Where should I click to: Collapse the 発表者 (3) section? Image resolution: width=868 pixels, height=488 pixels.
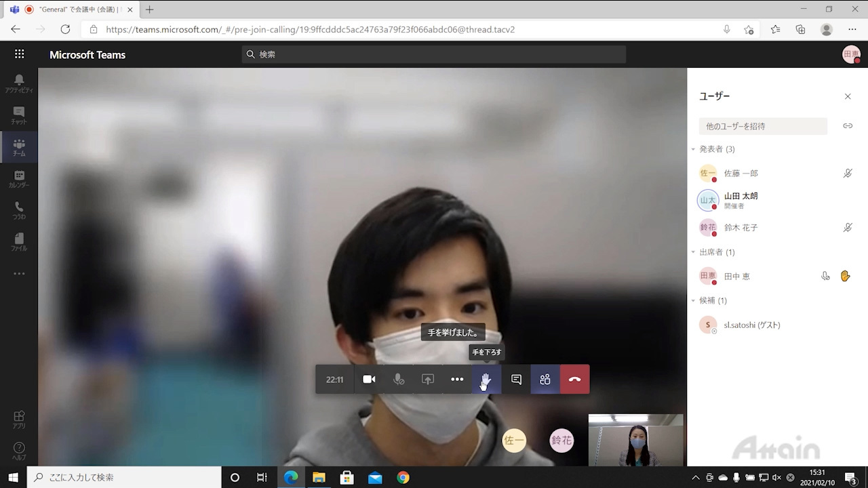tap(694, 149)
